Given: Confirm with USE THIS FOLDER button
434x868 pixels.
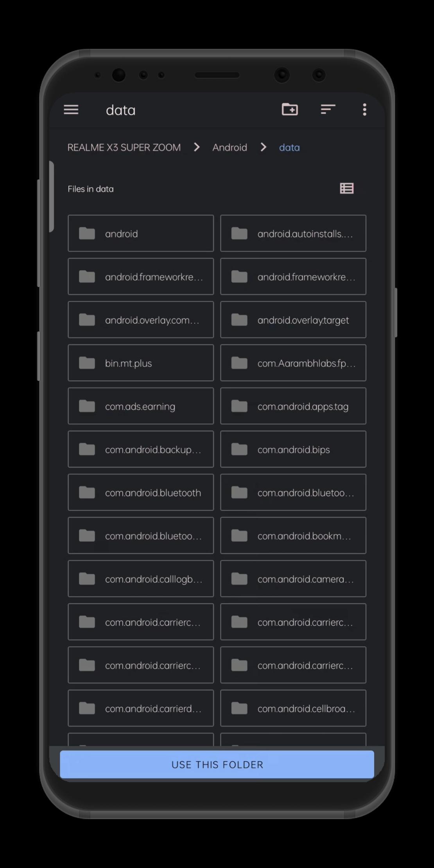Looking at the screenshot, I should click(217, 764).
